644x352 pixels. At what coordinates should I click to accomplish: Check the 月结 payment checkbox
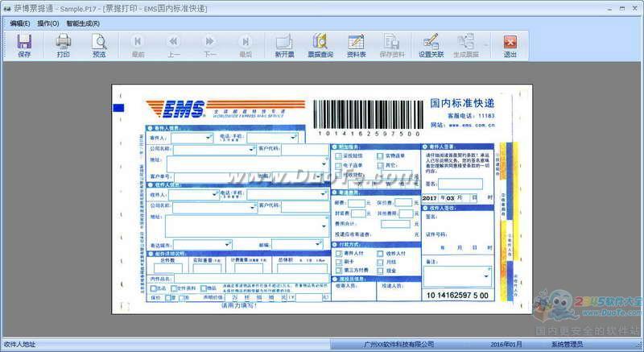click(380, 262)
